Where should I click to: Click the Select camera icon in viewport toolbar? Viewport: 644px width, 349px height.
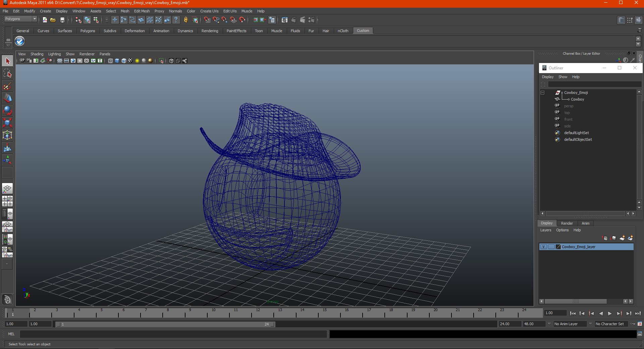click(22, 61)
